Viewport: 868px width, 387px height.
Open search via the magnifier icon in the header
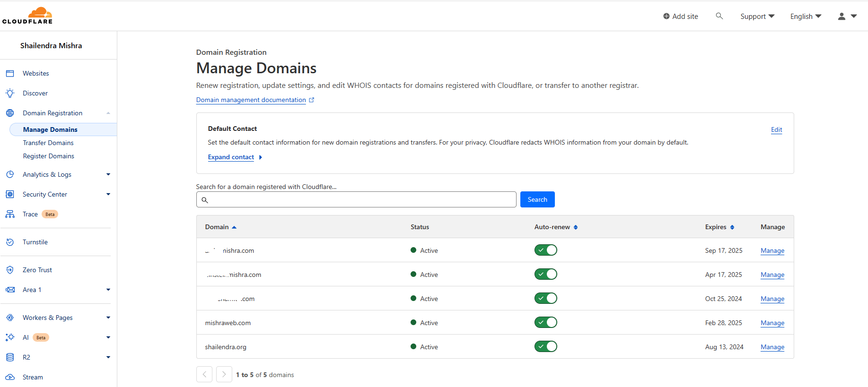[x=719, y=16]
